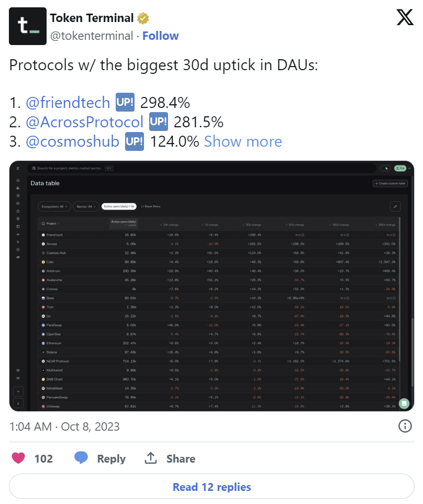This screenshot has height=504, width=423.
Task: Open the Sector: All dropdown
Action: 86,206
